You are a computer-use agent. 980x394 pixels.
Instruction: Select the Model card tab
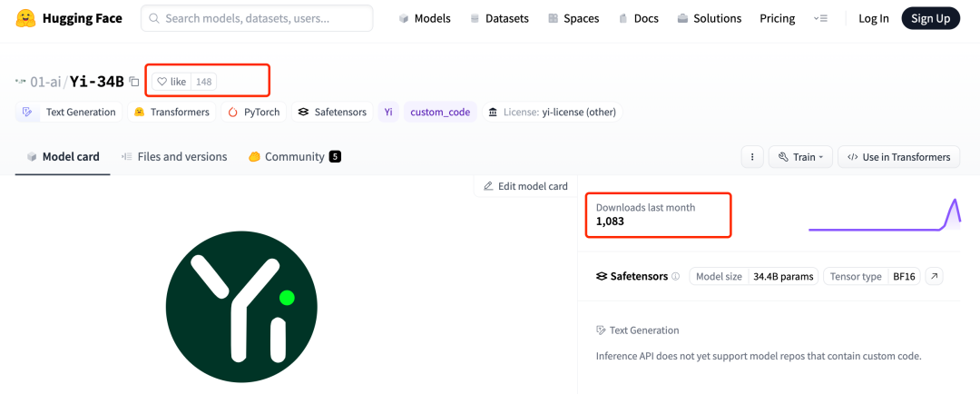click(x=63, y=157)
